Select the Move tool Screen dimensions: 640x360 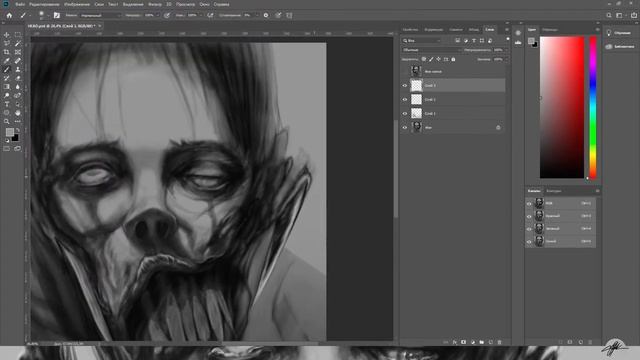(x=7, y=35)
